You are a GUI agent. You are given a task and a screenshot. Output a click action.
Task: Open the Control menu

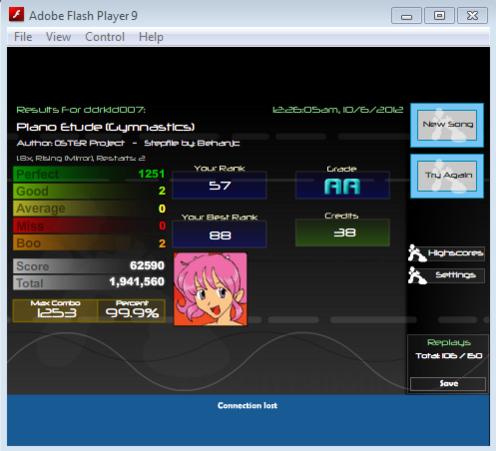pos(105,37)
